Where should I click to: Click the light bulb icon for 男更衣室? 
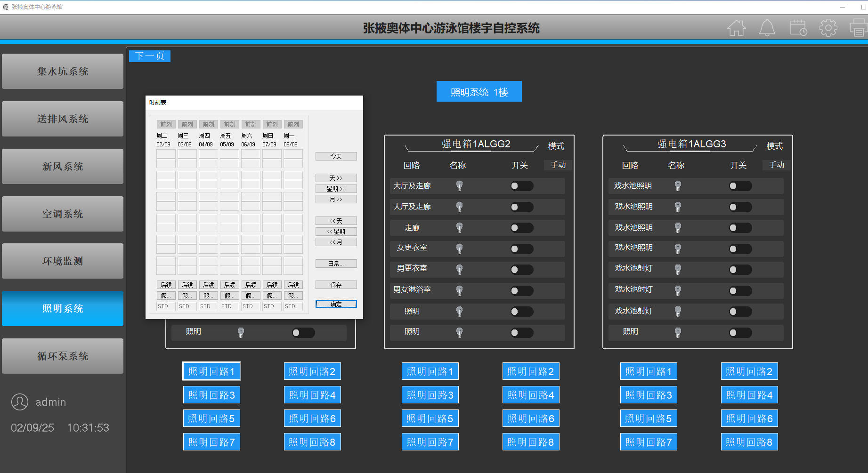click(x=459, y=269)
